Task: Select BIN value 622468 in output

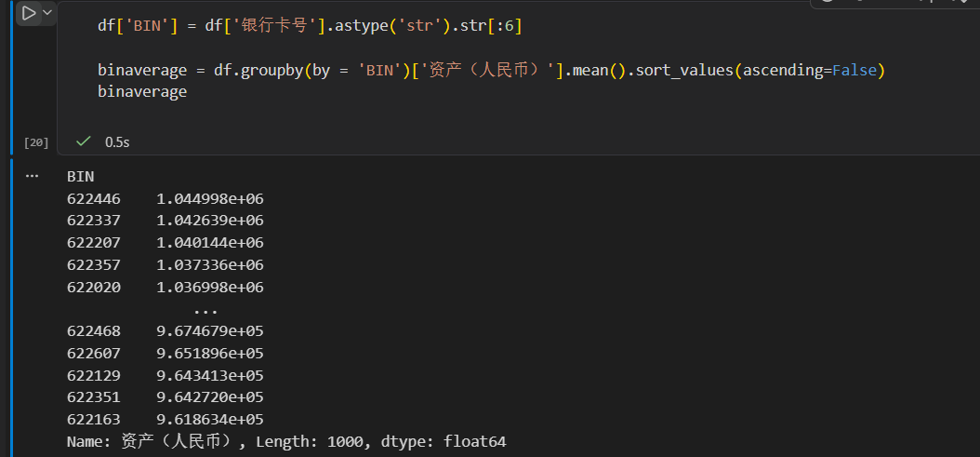Action: coord(94,331)
